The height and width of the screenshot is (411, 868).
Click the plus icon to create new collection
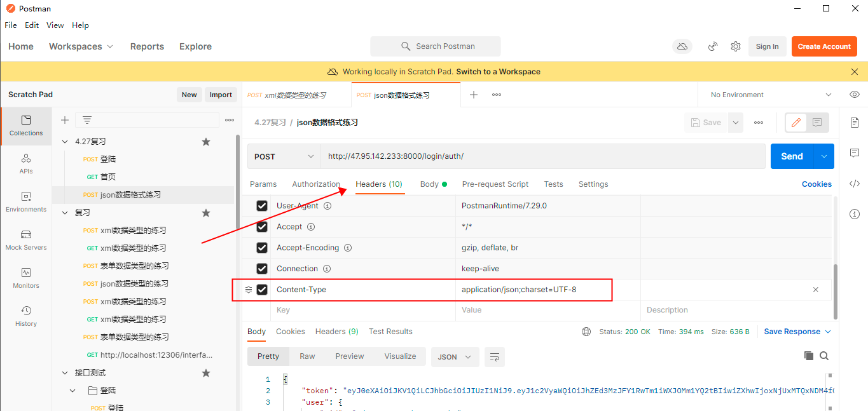tap(64, 120)
